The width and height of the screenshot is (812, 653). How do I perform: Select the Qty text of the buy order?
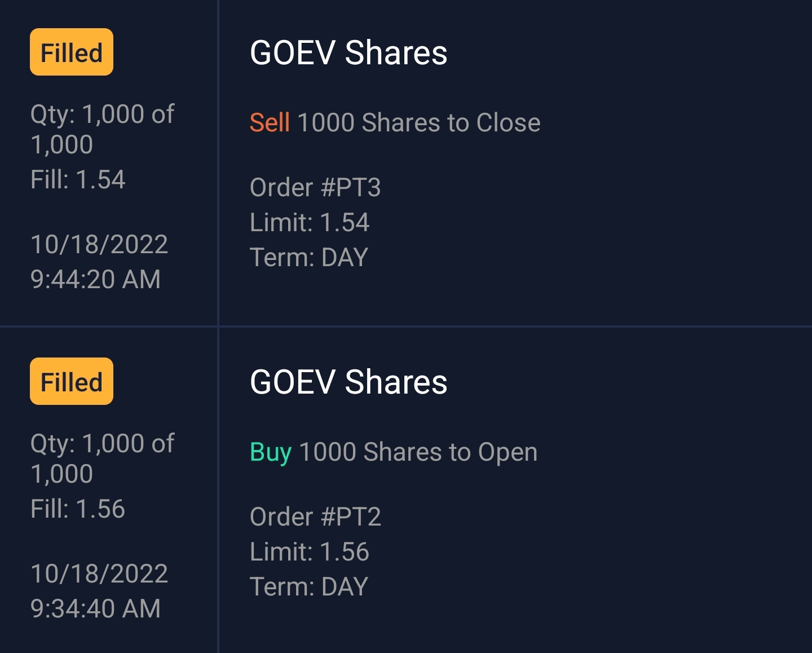pos(102,458)
